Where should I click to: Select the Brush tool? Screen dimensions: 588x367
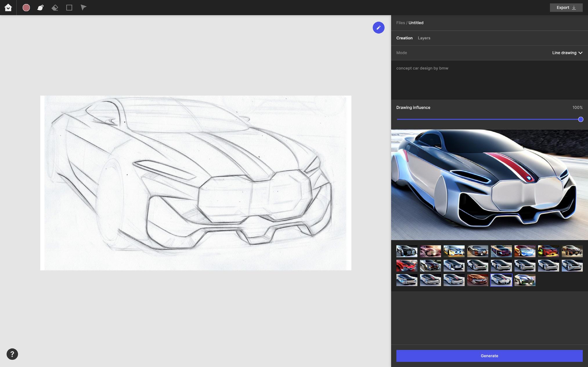[40, 8]
